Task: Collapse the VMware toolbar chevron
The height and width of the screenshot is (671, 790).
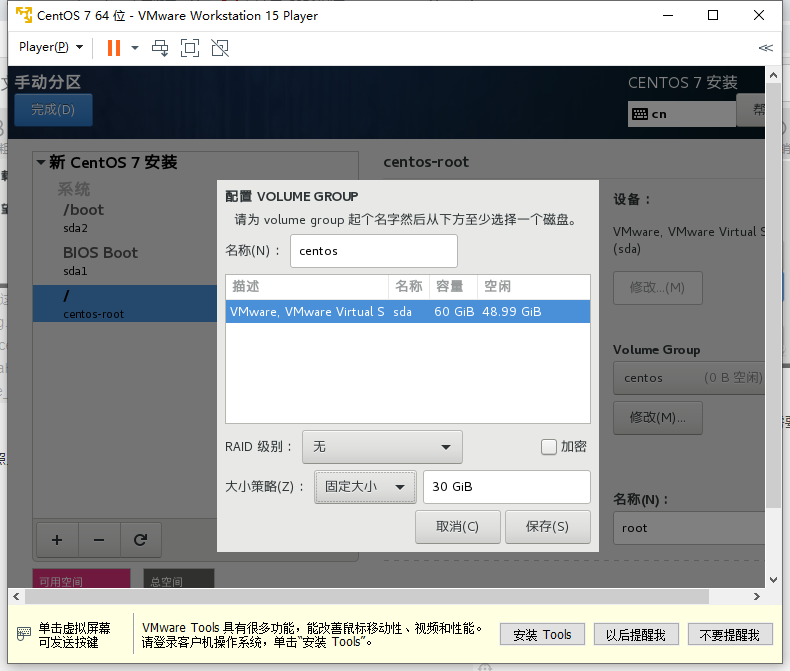Action: coord(765,48)
